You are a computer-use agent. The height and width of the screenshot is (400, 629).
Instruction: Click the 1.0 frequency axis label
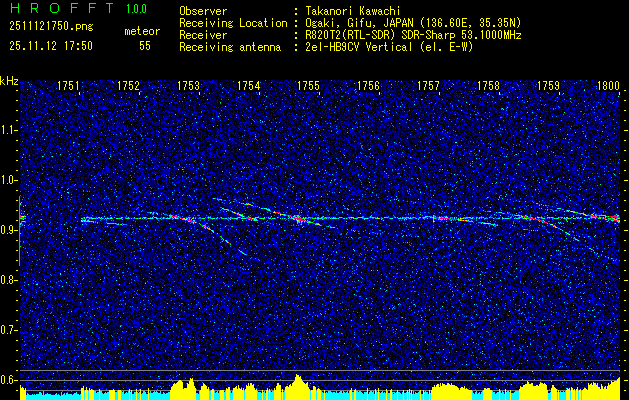click(x=8, y=181)
